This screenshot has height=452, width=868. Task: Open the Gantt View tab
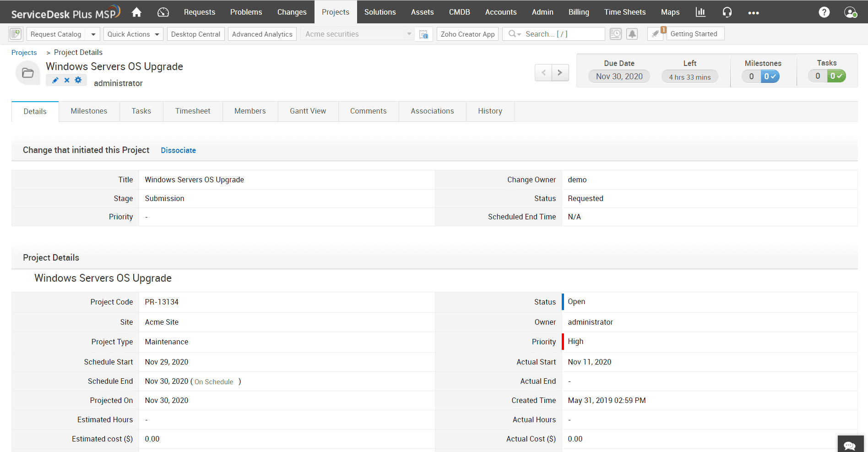(308, 111)
